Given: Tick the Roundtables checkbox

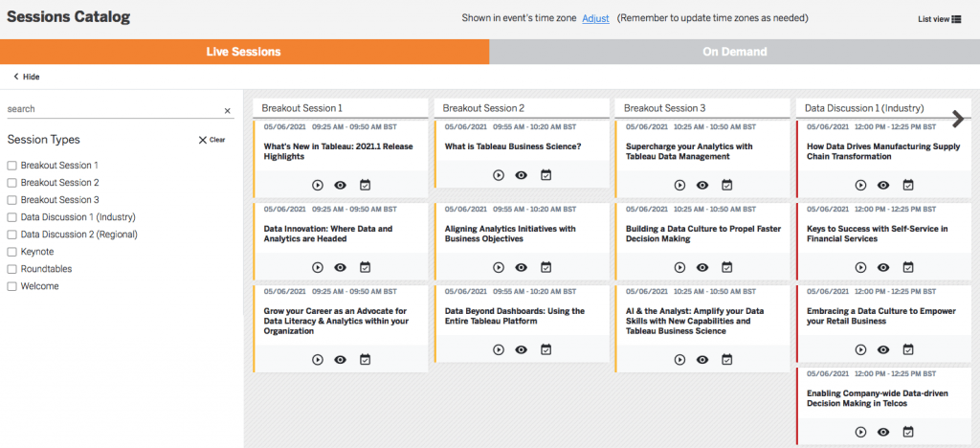Looking at the screenshot, I should point(11,269).
